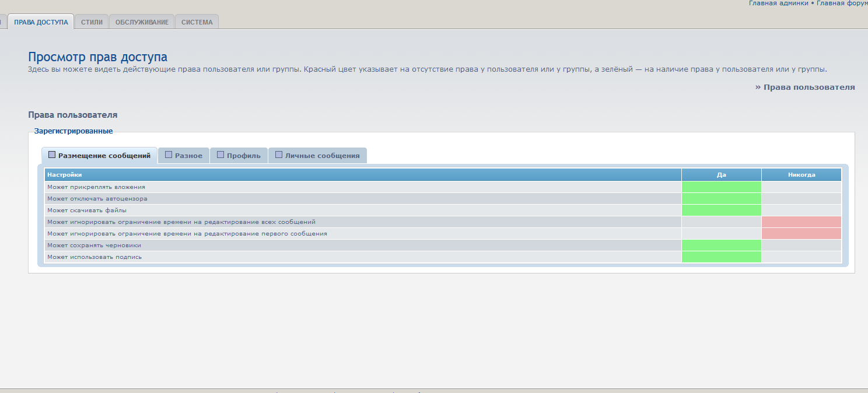This screenshot has height=393, width=868.
Task: Click green cell for Может сохранять черновики
Action: click(721, 245)
